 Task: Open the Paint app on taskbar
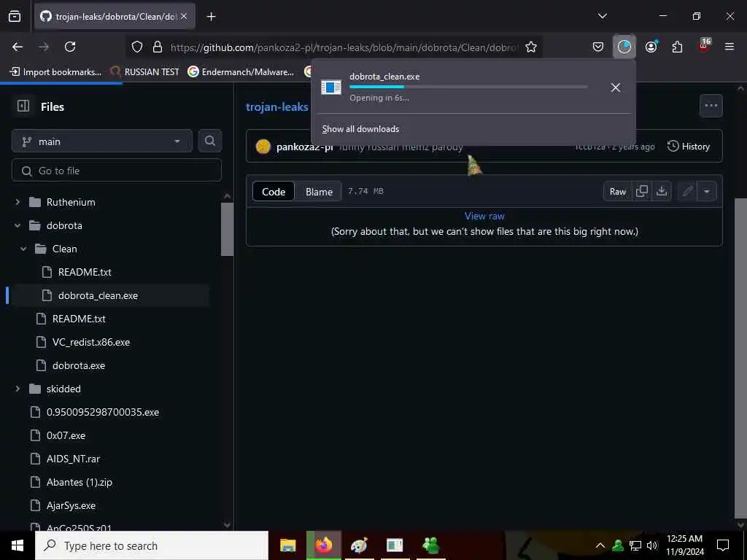[359, 545]
